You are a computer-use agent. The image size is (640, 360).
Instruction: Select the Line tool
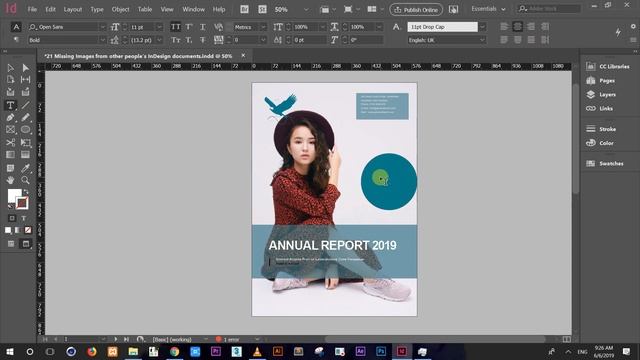tap(25, 105)
